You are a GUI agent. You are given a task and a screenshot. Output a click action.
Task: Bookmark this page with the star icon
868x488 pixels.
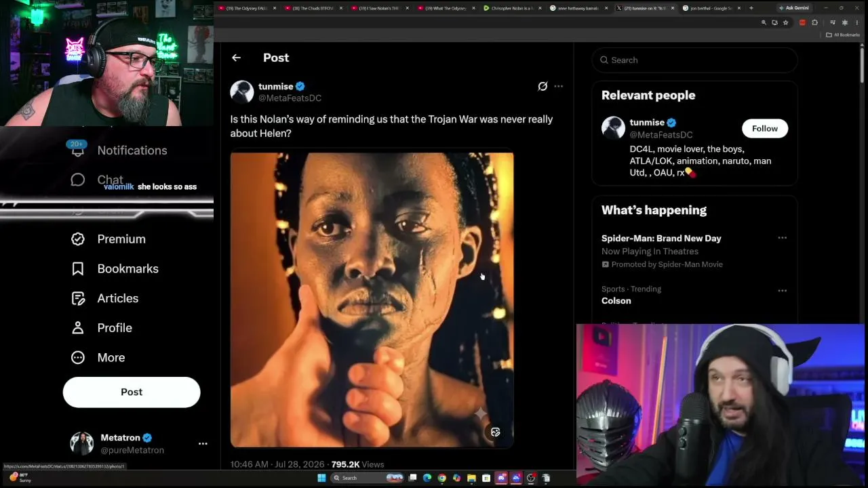(785, 22)
